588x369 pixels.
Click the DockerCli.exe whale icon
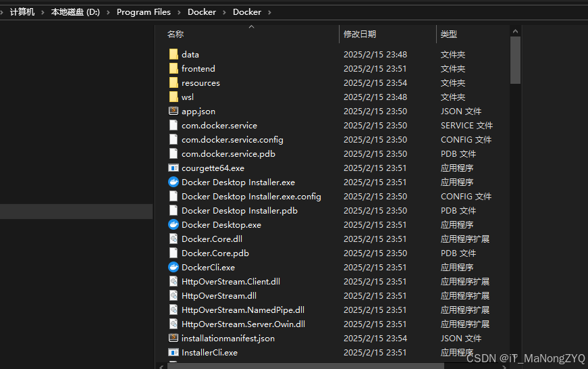point(173,267)
